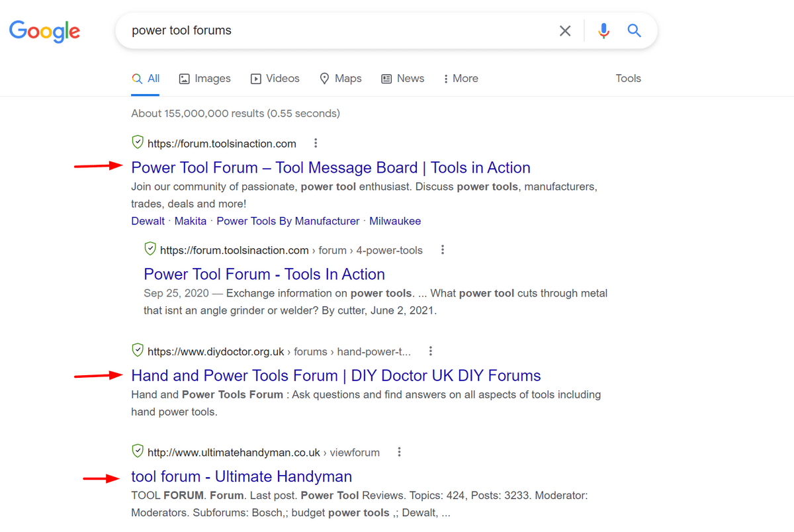Open the Tools search filter options
This screenshot has height=532, width=794.
pos(628,78)
